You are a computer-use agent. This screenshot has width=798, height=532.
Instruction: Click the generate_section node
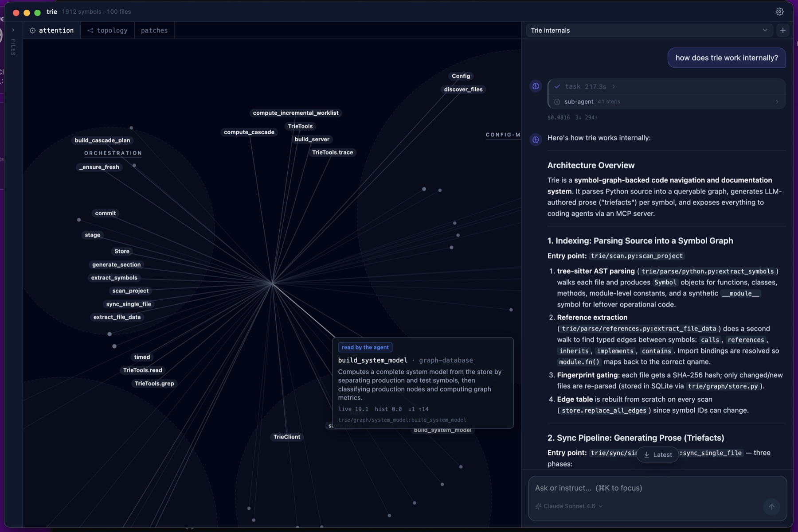(117, 264)
